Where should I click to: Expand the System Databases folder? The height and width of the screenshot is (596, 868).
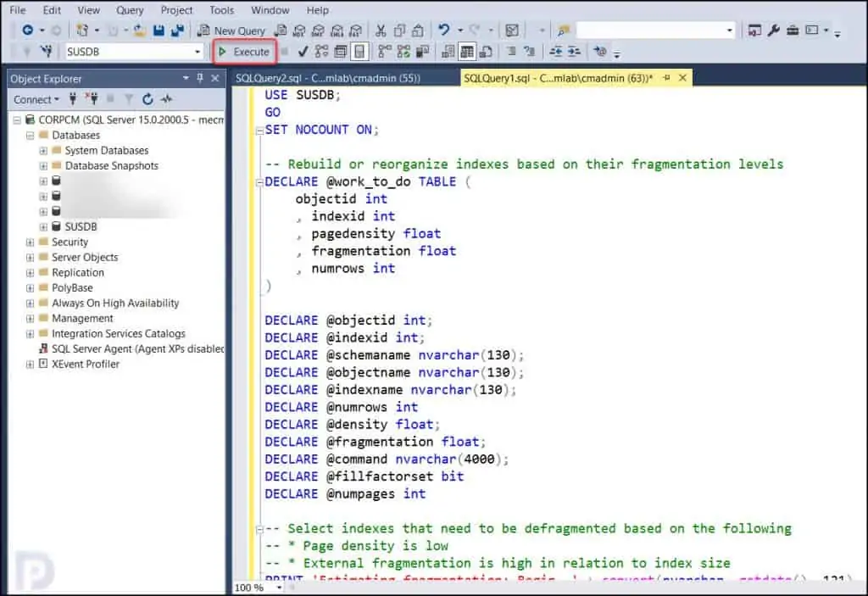(x=43, y=151)
